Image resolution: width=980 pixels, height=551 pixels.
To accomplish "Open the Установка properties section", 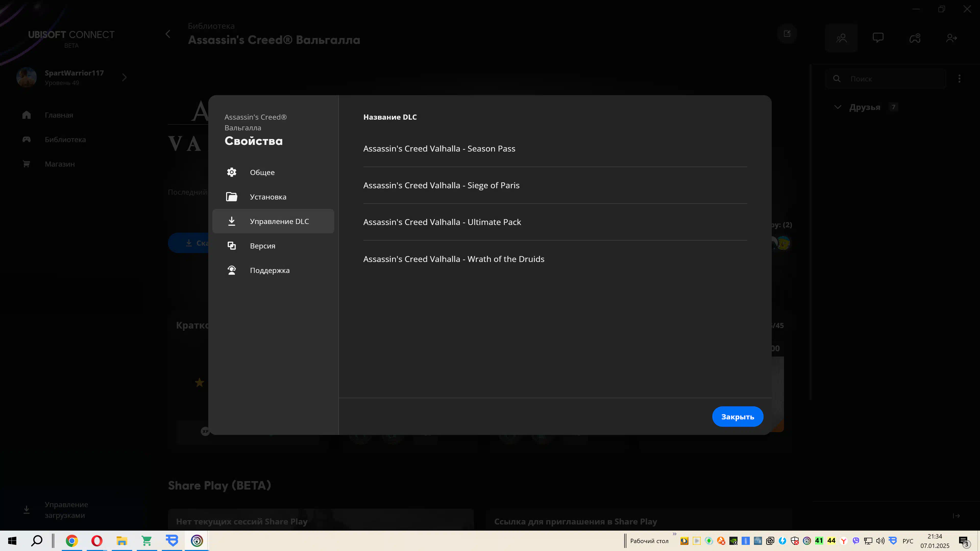I will (x=273, y=197).
